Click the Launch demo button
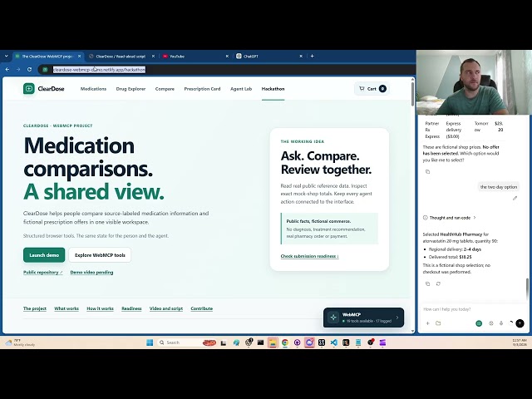Screen dimensions: 532x399 [x=44, y=255]
